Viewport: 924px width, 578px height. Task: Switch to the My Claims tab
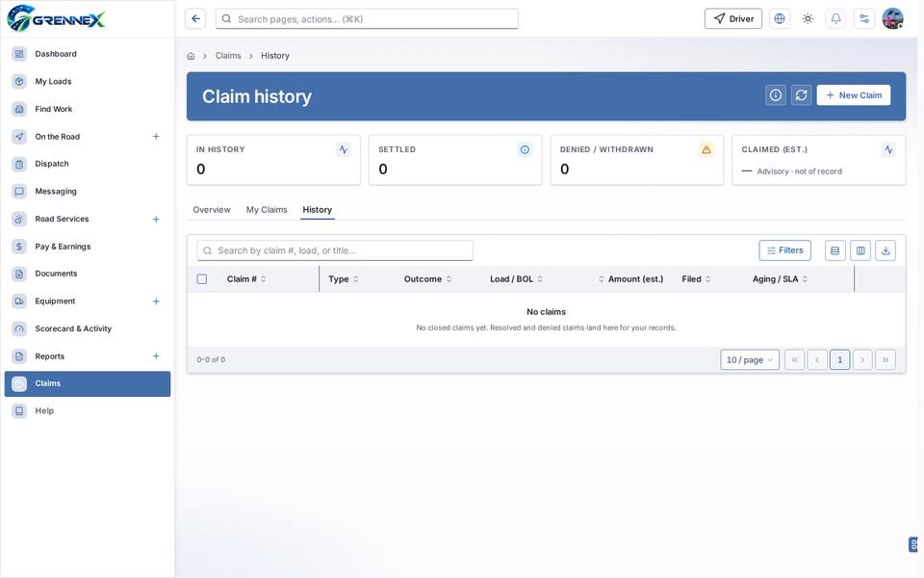coord(267,210)
